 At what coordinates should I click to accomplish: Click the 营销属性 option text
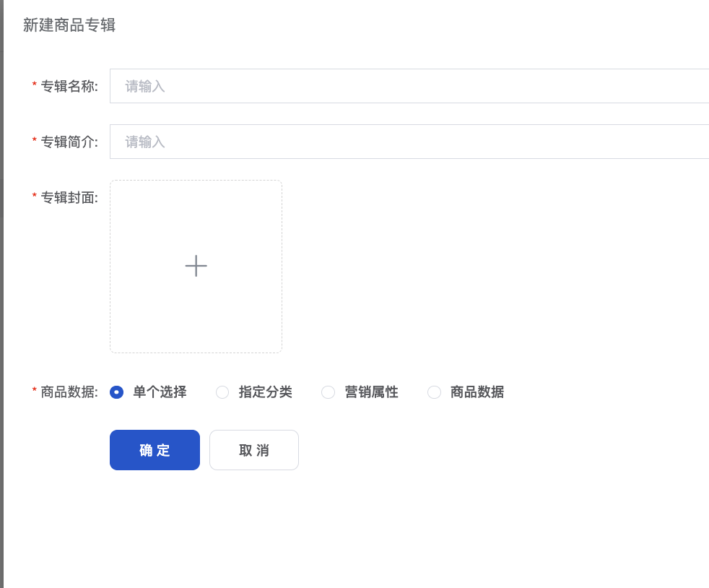(371, 392)
